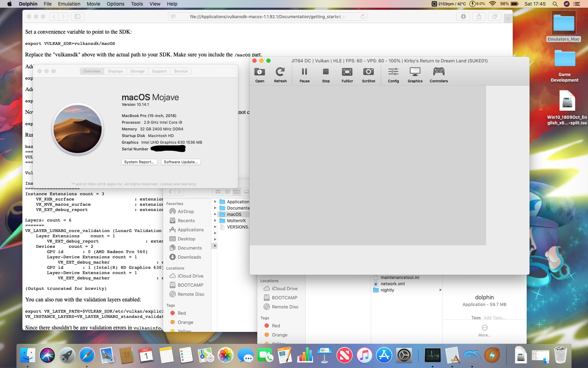Switch to the Storage tab
Screen dimensions: 588x368
tap(138, 71)
